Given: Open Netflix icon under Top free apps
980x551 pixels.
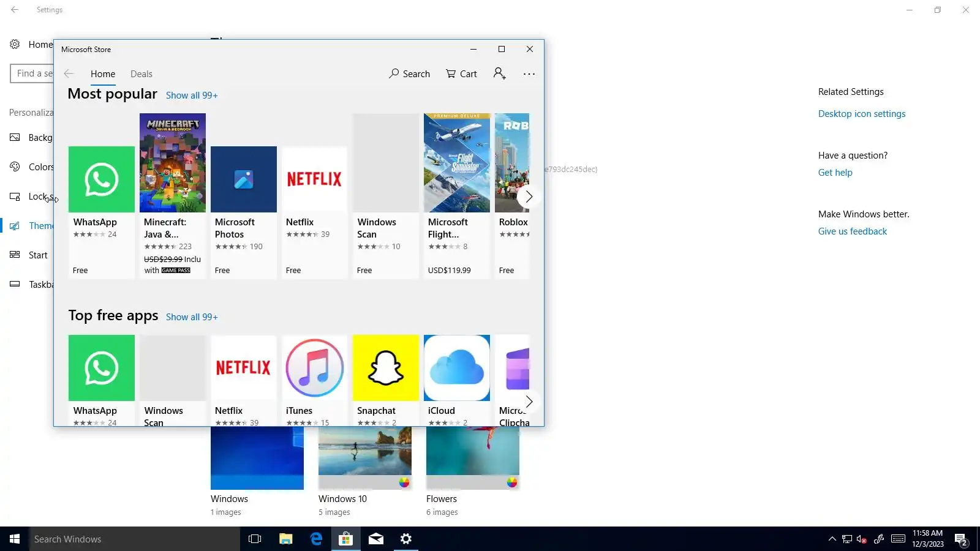Looking at the screenshot, I should [244, 368].
